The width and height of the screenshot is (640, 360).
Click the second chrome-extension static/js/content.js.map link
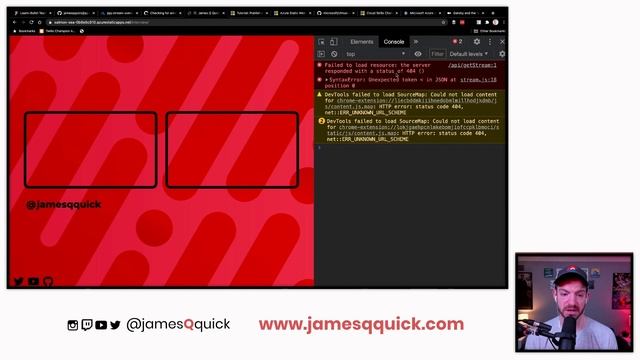coord(412,130)
